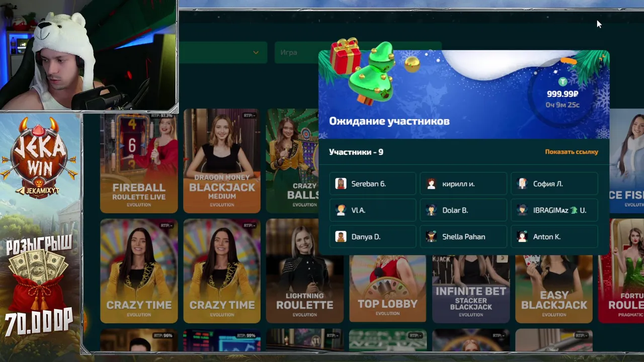Open the first Crazy Time game card
This screenshot has width=644, height=362.
[139, 271]
